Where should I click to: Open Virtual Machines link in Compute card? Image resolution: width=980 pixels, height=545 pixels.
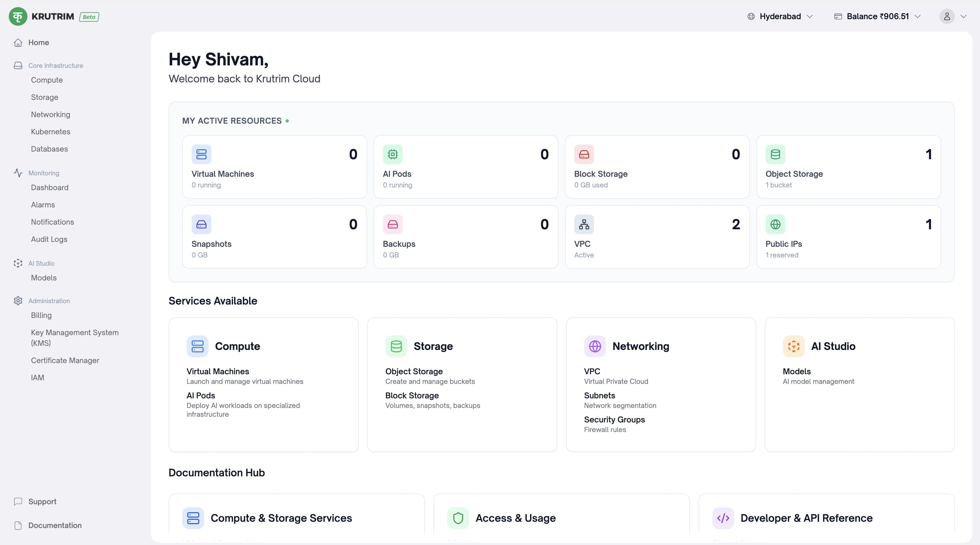218,372
